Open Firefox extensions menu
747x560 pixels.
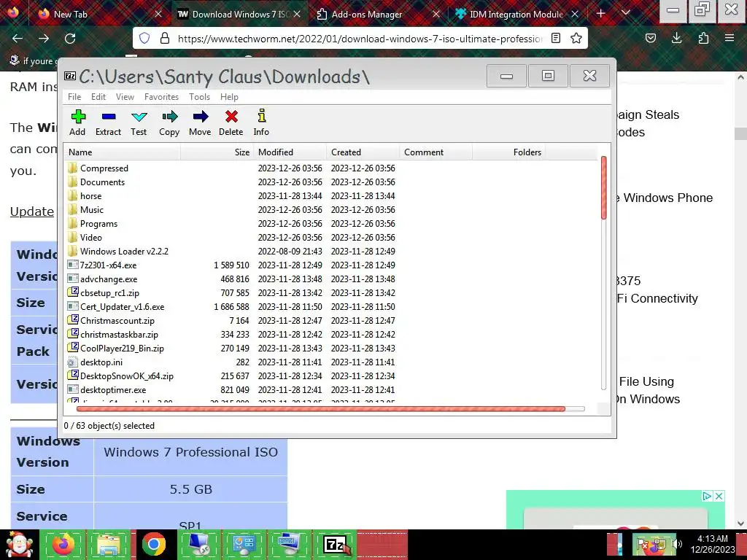pos(703,38)
